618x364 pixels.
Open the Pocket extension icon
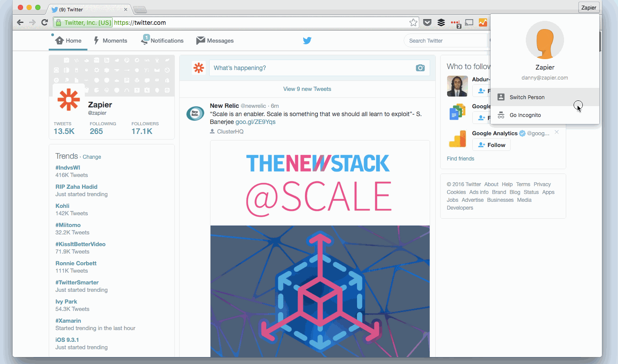428,23
